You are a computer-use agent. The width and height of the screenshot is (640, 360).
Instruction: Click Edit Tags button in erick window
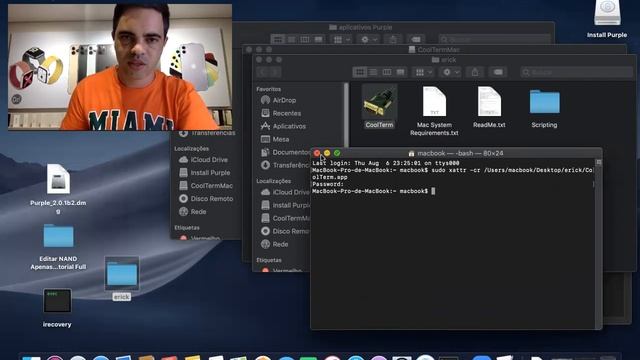click(498, 72)
